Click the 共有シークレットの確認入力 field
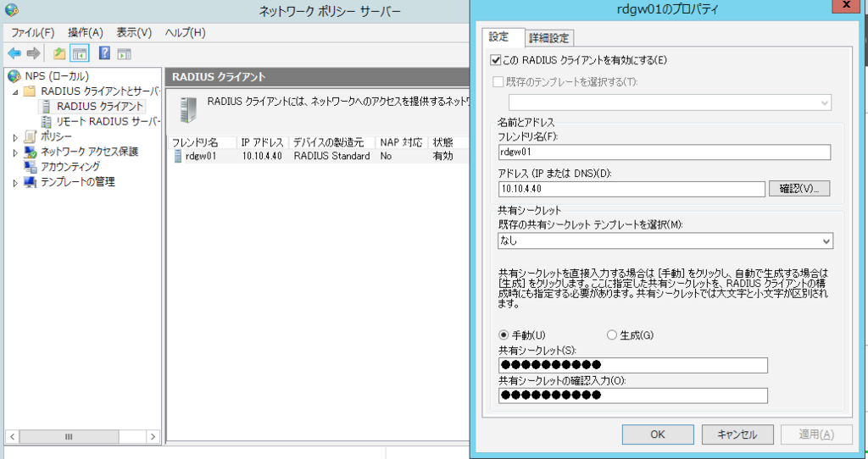The width and height of the screenshot is (868, 459). click(632, 395)
